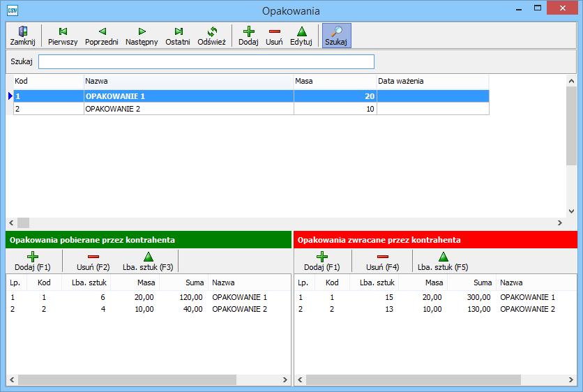Screen dimensions: 583x392
Task: Go to first record with Pierwszy
Action: 63,36
